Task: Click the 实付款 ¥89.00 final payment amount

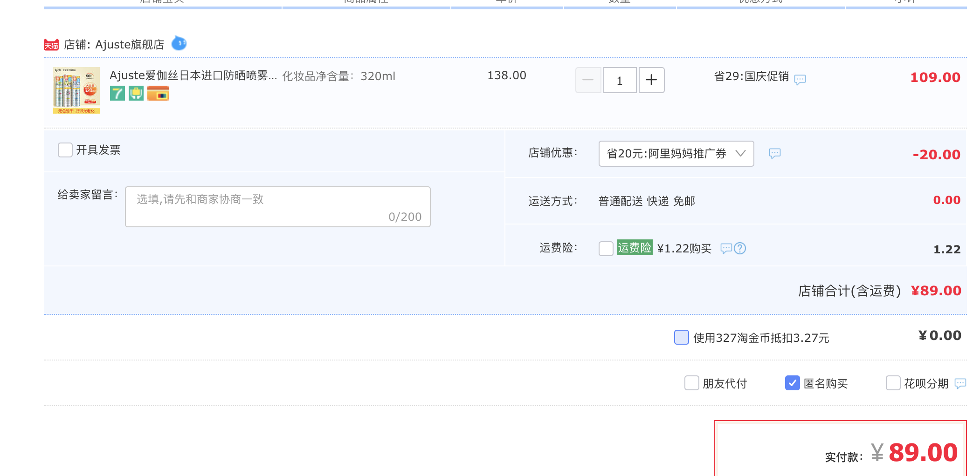Action: (x=914, y=452)
